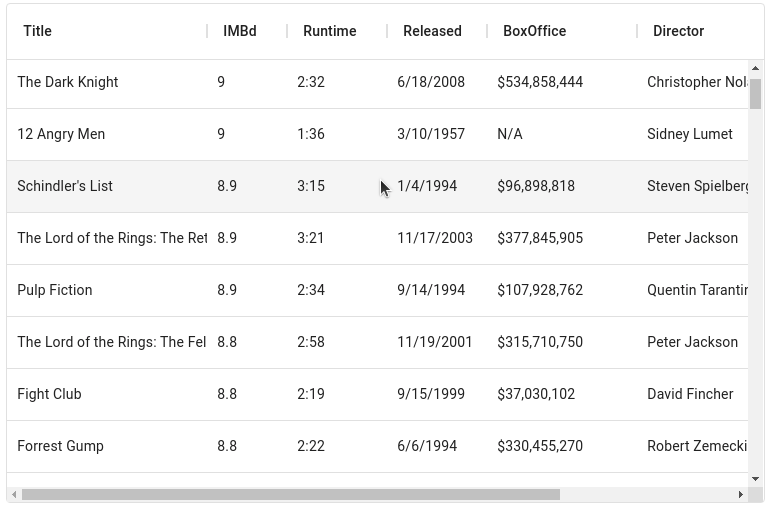Image resolution: width=767 pixels, height=509 pixels.
Task: Click the horizontal scrollbar left arrow
Action: [14, 494]
